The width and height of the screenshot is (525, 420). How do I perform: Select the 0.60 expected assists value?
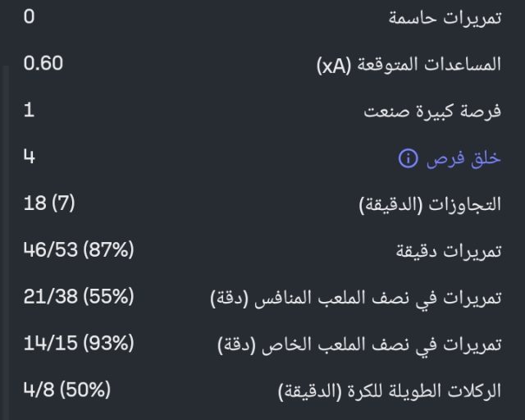pyautogui.click(x=43, y=63)
